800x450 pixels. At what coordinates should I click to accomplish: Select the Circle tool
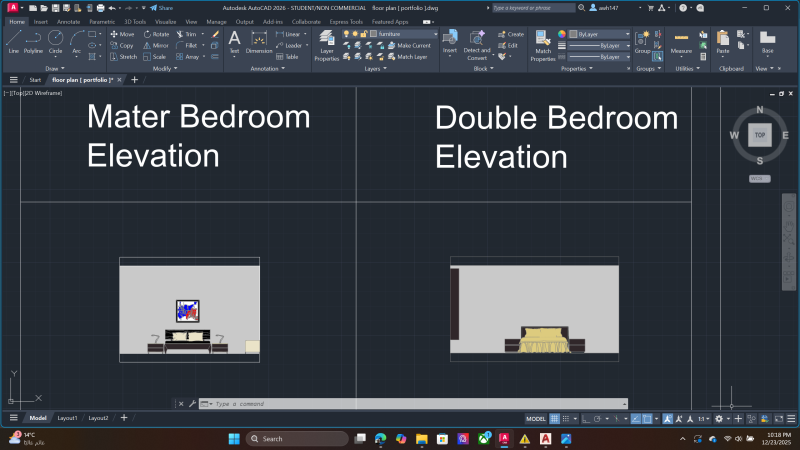coord(55,40)
